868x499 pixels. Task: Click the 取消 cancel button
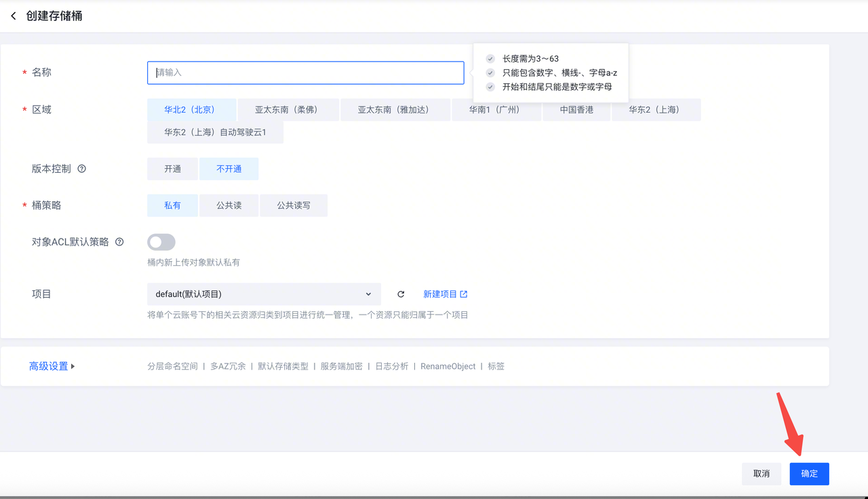(761, 474)
